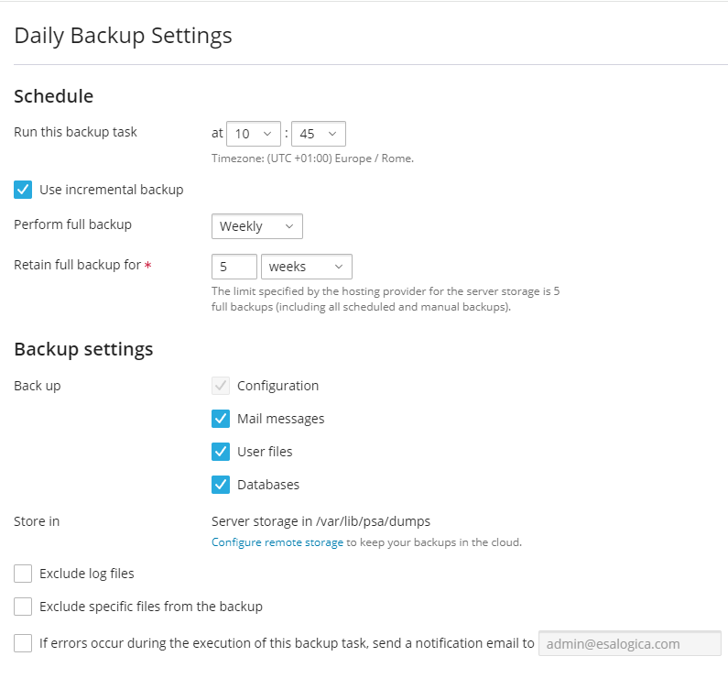The height and width of the screenshot is (700, 728).
Task: Click the admin@esalogica.com email field
Action: (629, 643)
